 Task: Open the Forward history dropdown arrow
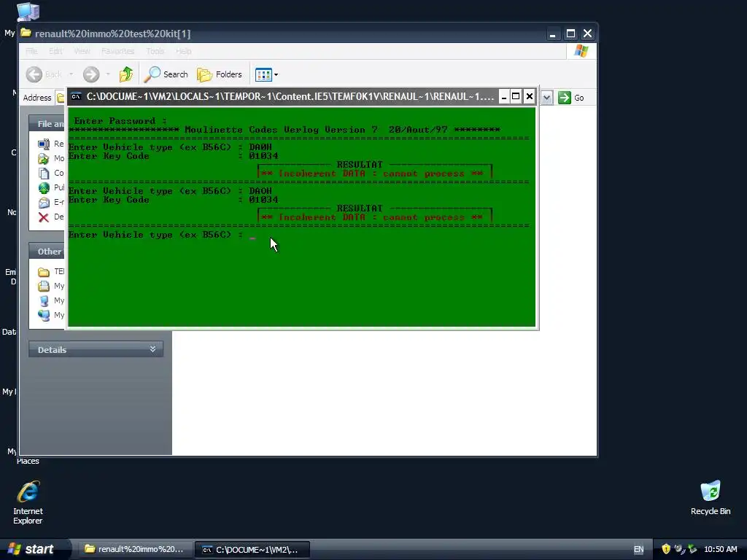[x=108, y=74]
